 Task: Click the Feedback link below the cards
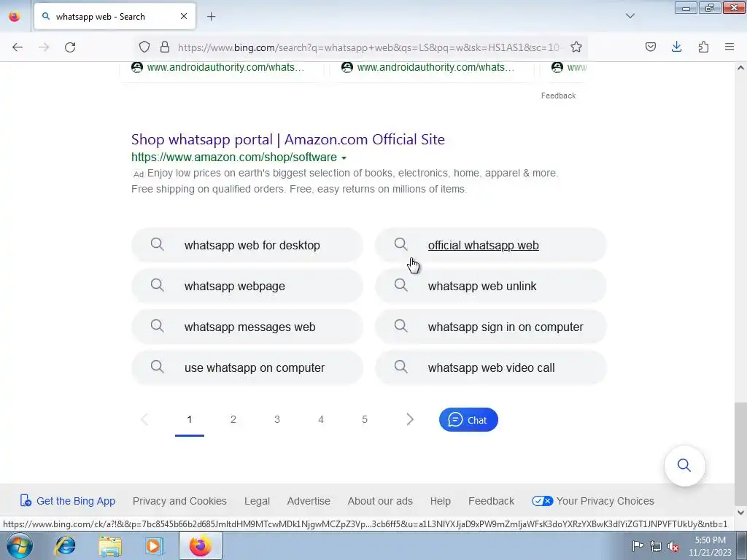(x=558, y=96)
